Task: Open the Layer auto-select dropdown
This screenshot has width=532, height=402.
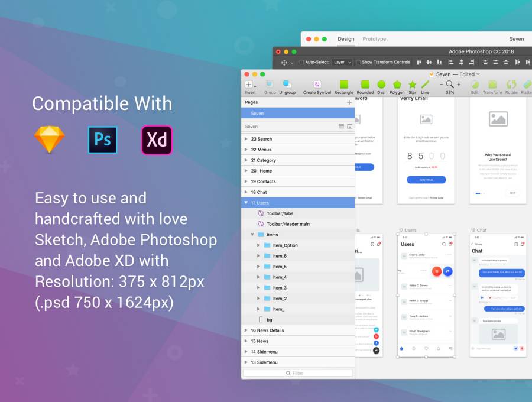Action: (342, 62)
